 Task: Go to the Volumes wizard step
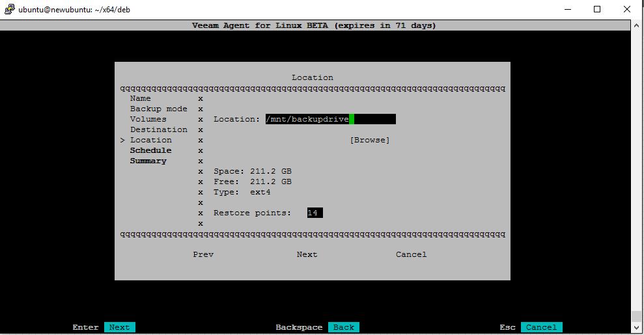(x=148, y=119)
